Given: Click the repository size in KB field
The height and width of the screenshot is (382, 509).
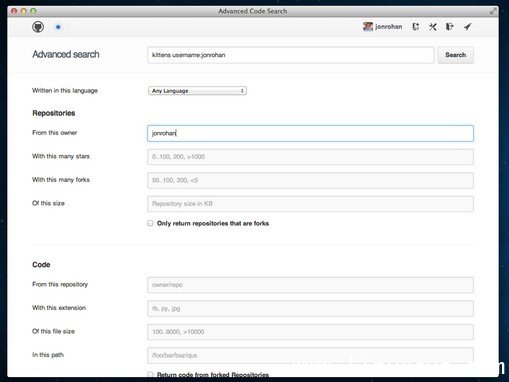Looking at the screenshot, I should tap(310, 204).
